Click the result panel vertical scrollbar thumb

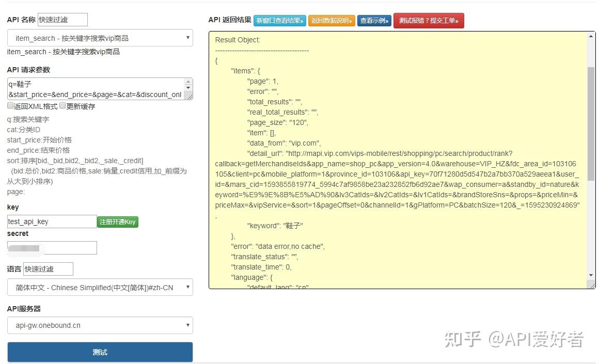click(x=591, y=124)
